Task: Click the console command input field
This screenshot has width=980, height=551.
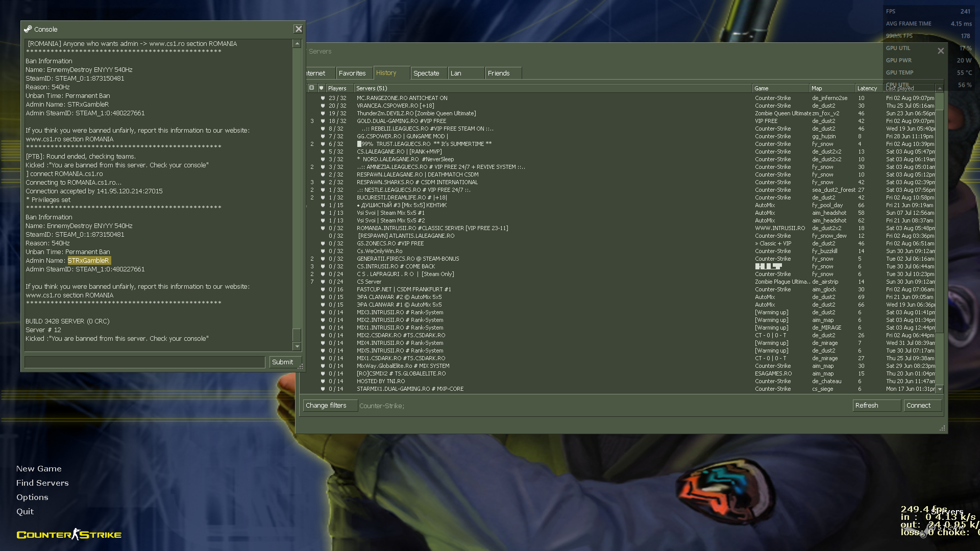Action: (145, 362)
